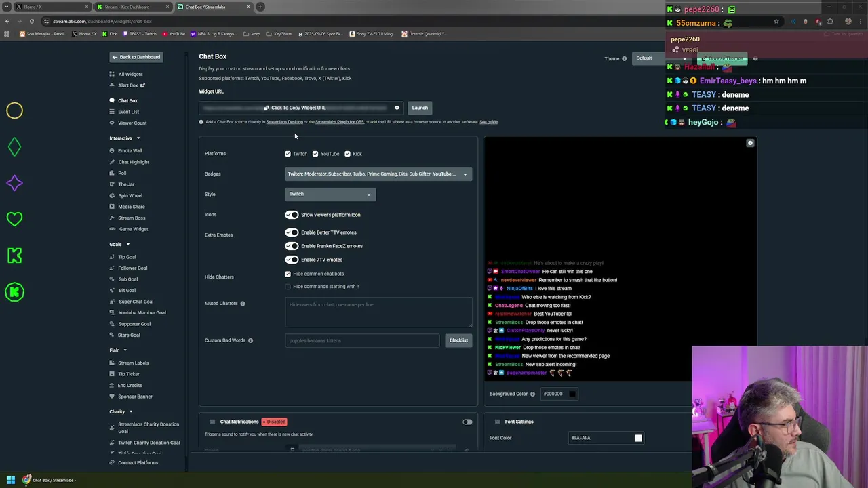Click Background Color black swatch
Viewport: 868px width, 488px height.
coord(572,394)
